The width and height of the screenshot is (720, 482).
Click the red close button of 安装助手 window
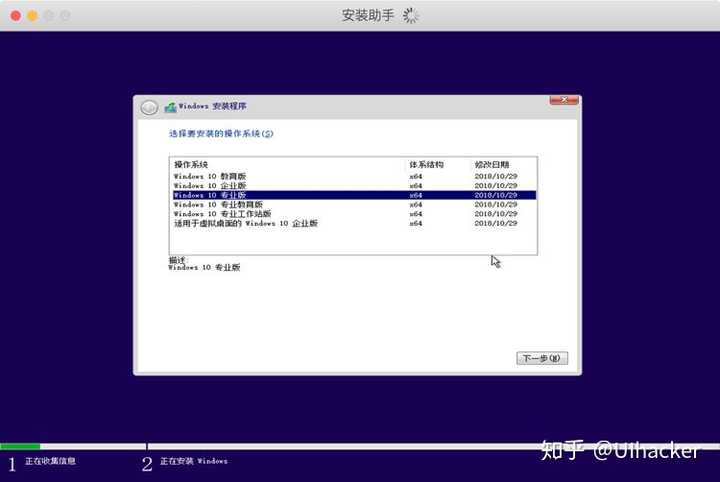[x=16, y=16]
